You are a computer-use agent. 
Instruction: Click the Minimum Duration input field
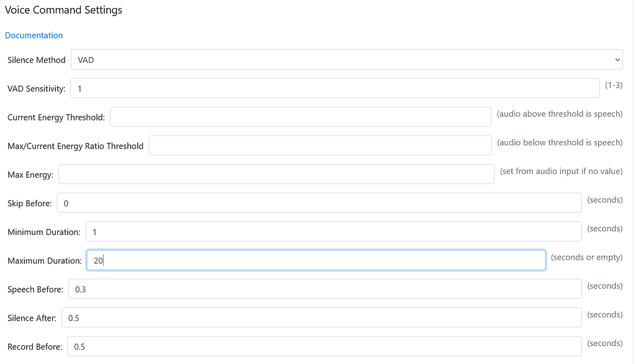(x=334, y=232)
